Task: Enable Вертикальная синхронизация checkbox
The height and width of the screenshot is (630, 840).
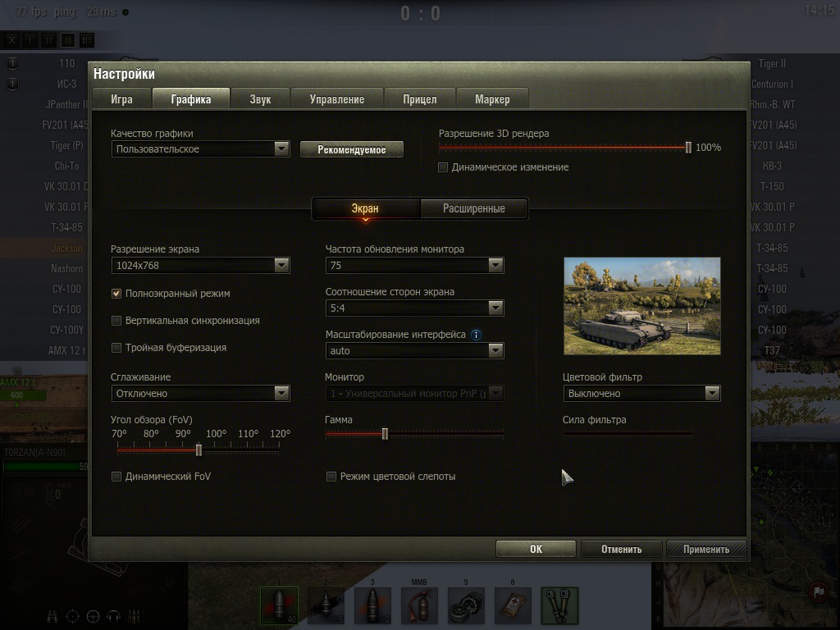Action: click(116, 321)
